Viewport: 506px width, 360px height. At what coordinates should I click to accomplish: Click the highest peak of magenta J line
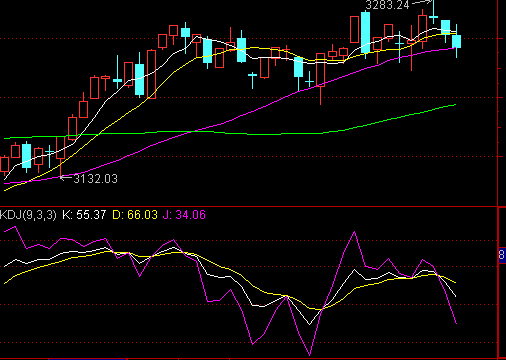pos(354,231)
